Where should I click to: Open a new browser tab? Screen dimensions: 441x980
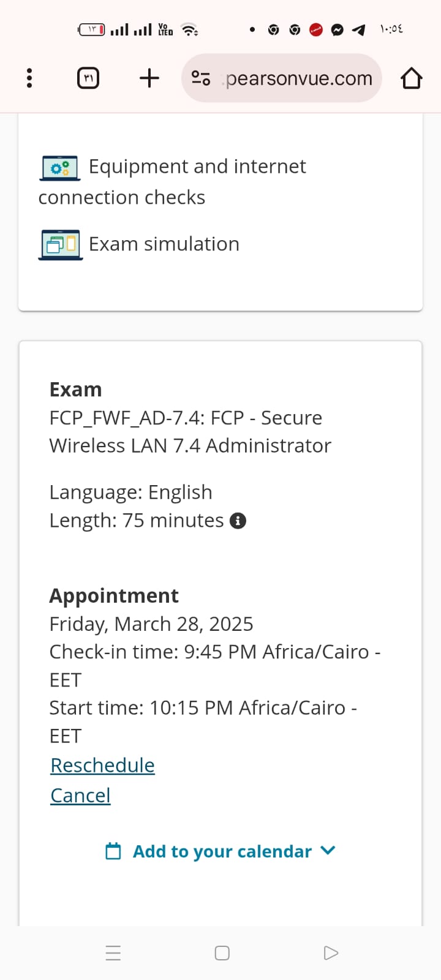(x=149, y=78)
